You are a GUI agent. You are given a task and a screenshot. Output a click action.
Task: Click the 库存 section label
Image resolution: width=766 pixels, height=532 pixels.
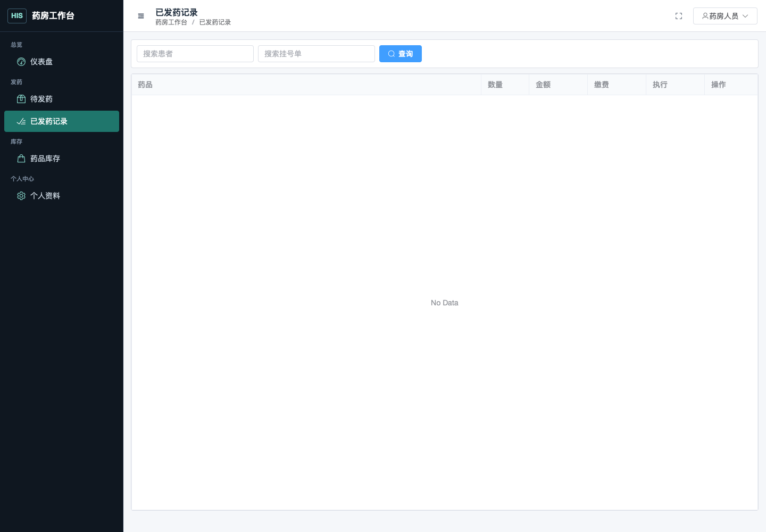[x=16, y=142]
